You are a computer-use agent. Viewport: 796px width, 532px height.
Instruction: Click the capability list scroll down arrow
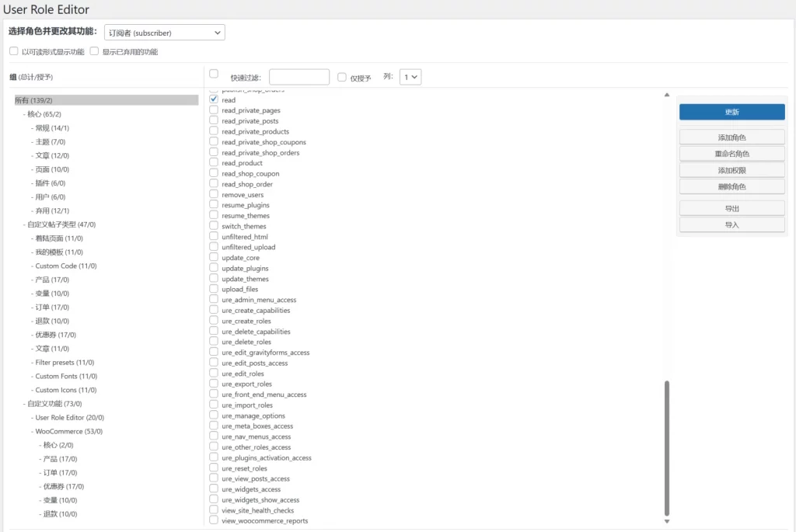tap(666, 521)
